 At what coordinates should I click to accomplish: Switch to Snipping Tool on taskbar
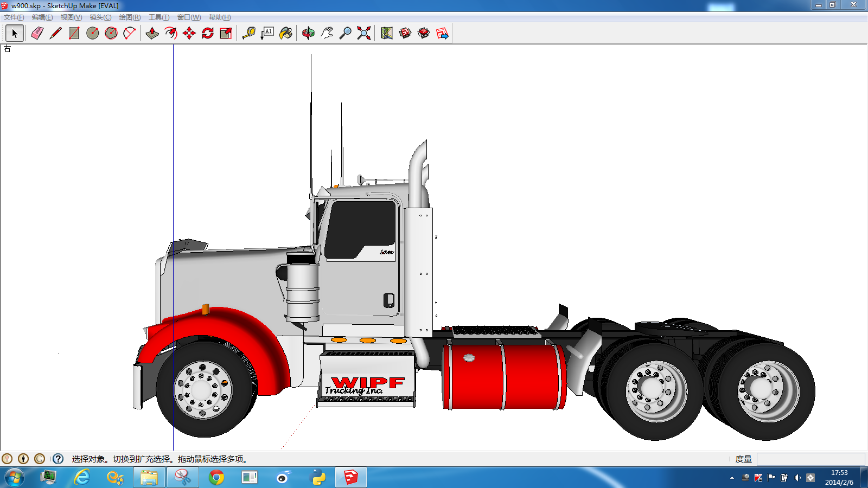tap(183, 478)
